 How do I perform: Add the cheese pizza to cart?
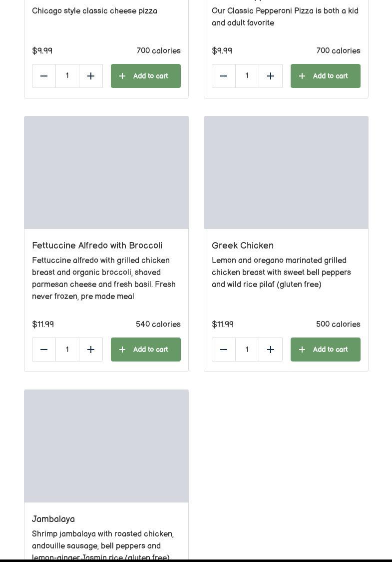click(x=146, y=76)
